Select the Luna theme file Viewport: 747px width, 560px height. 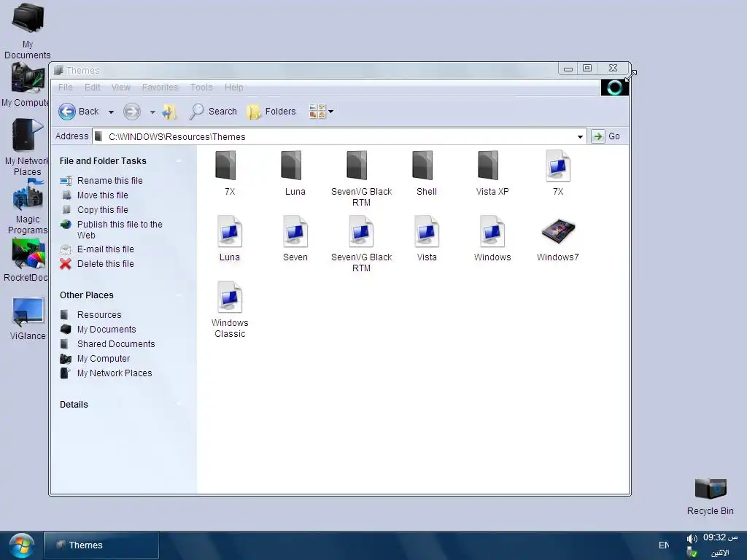229,238
